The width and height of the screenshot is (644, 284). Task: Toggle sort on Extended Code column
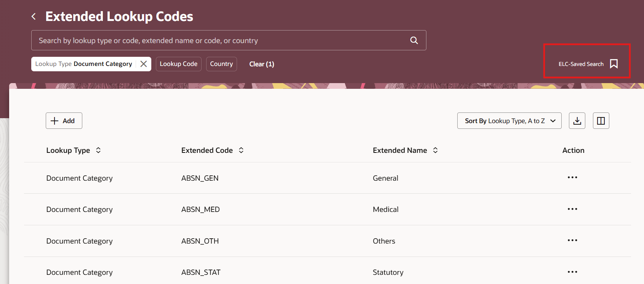click(241, 150)
